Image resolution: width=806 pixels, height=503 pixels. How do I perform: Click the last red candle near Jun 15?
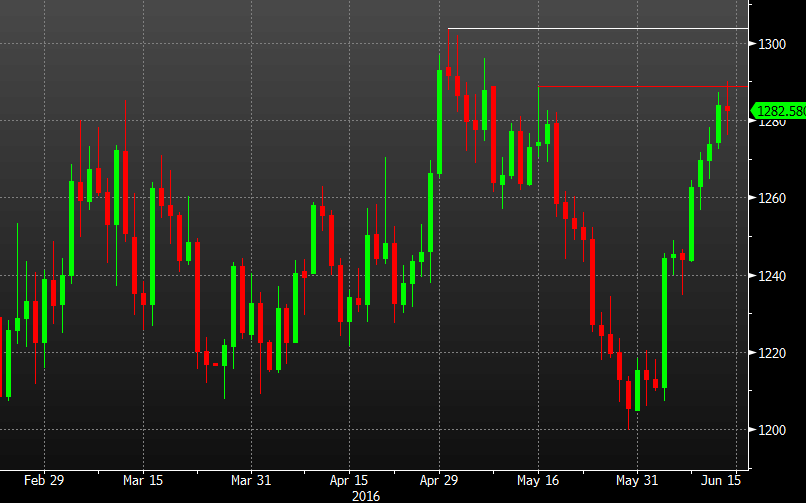point(727,108)
